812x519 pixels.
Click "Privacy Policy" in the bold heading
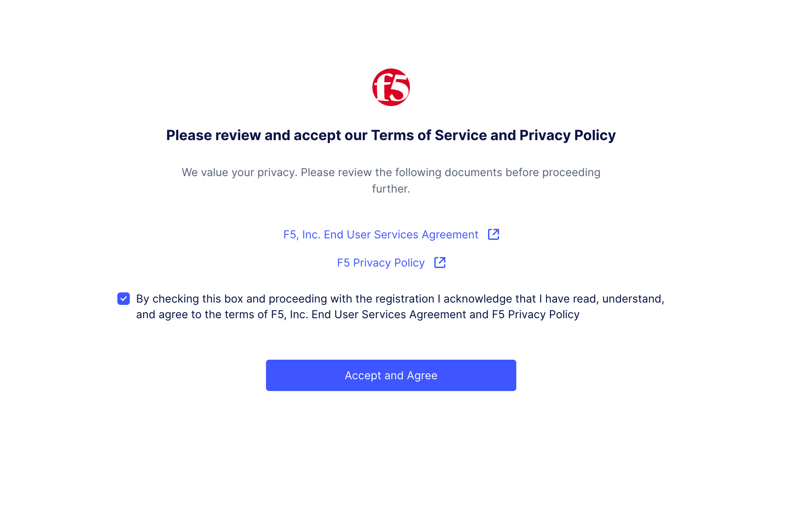(568, 135)
